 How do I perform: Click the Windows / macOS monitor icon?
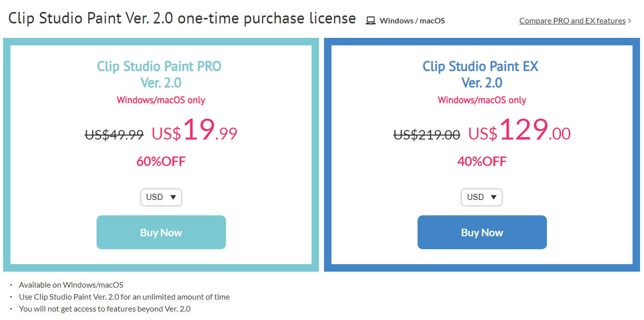click(x=370, y=20)
